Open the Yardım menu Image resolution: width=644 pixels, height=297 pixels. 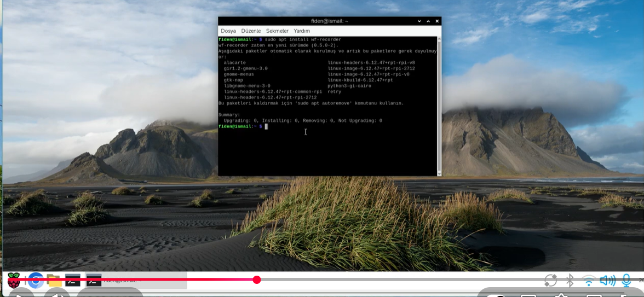(x=302, y=31)
